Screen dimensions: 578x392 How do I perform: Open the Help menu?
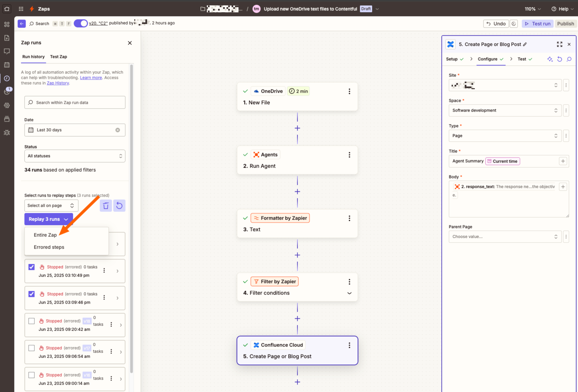[562, 9]
